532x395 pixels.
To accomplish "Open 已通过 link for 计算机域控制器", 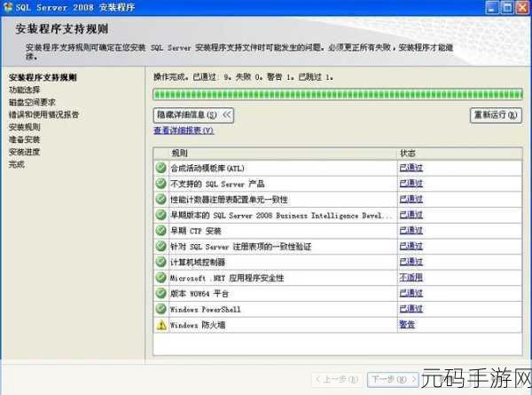I will coord(411,262).
